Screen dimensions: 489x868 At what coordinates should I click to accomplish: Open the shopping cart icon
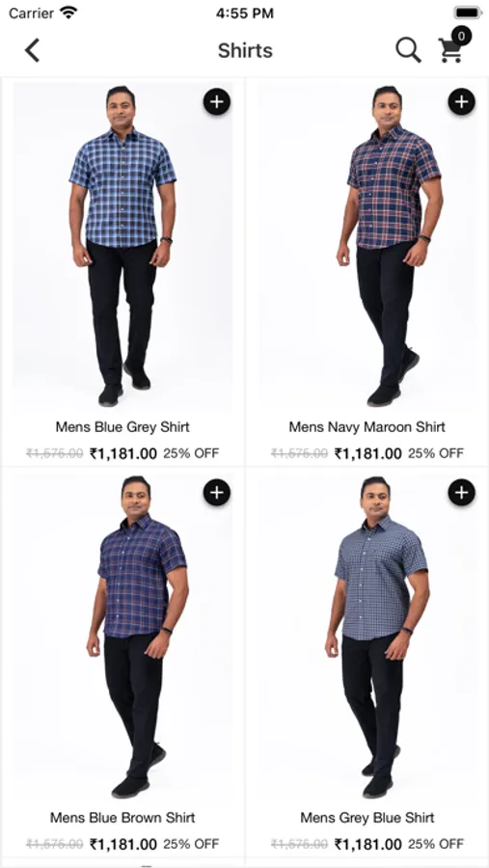[x=450, y=51]
